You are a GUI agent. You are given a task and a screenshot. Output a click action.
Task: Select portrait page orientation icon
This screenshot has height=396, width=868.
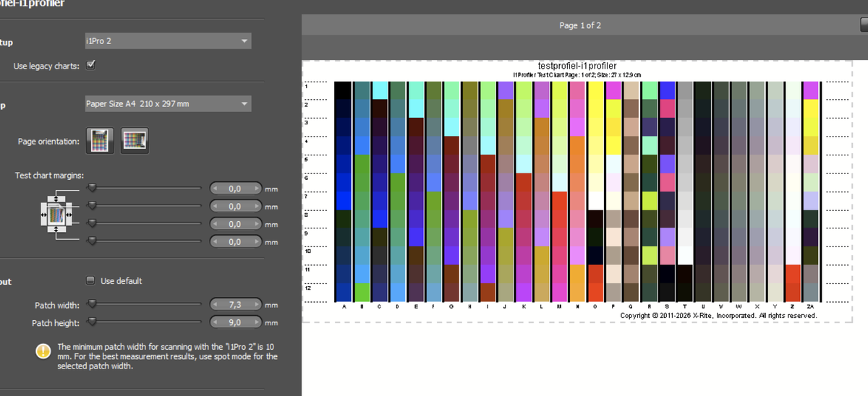pos(99,140)
